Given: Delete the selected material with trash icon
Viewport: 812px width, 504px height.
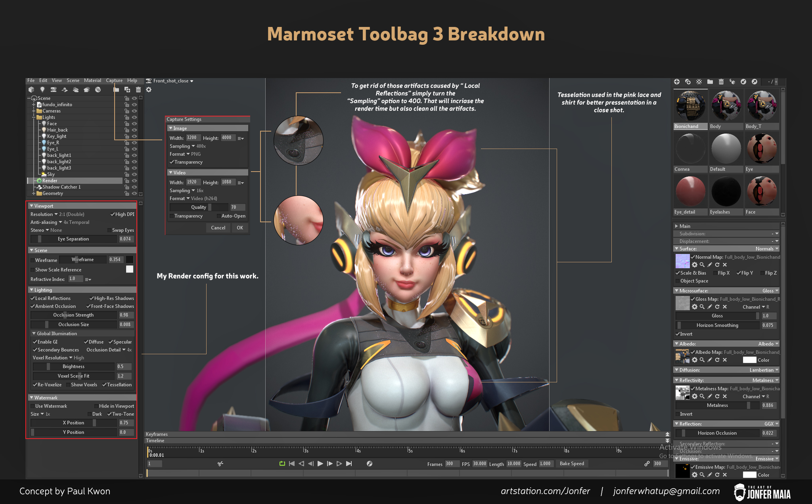Looking at the screenshot, I should point(721,82).
